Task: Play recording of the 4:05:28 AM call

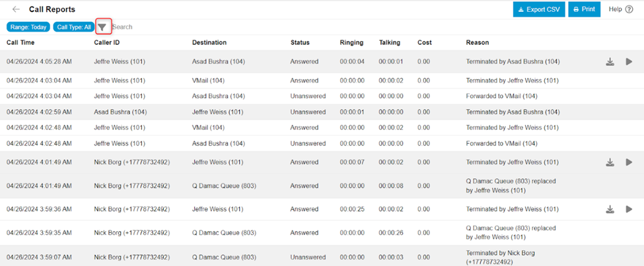Action: [x=629, y=62]
